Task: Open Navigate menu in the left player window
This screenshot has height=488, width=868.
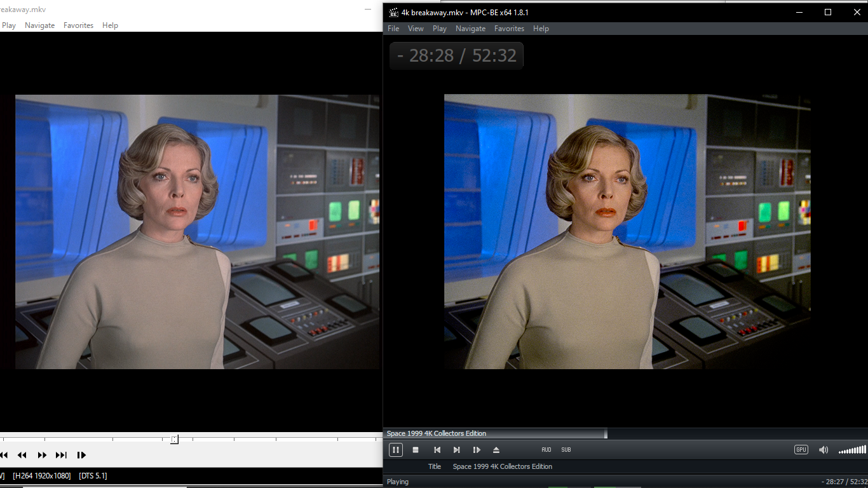Action: [39, 25]
